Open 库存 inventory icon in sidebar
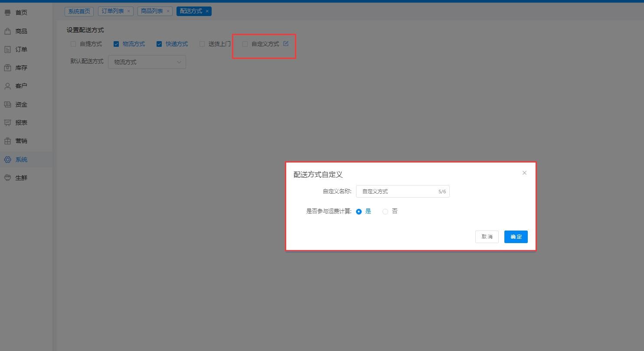Image resolution: width=644 pixels, height=351 pixels. tap(7, 68)
